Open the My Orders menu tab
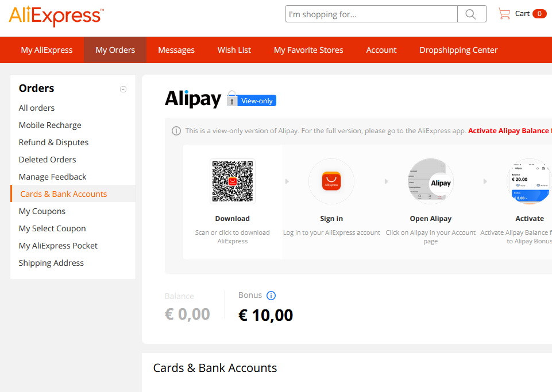This screenshot has width=552, height=392. 115,50
